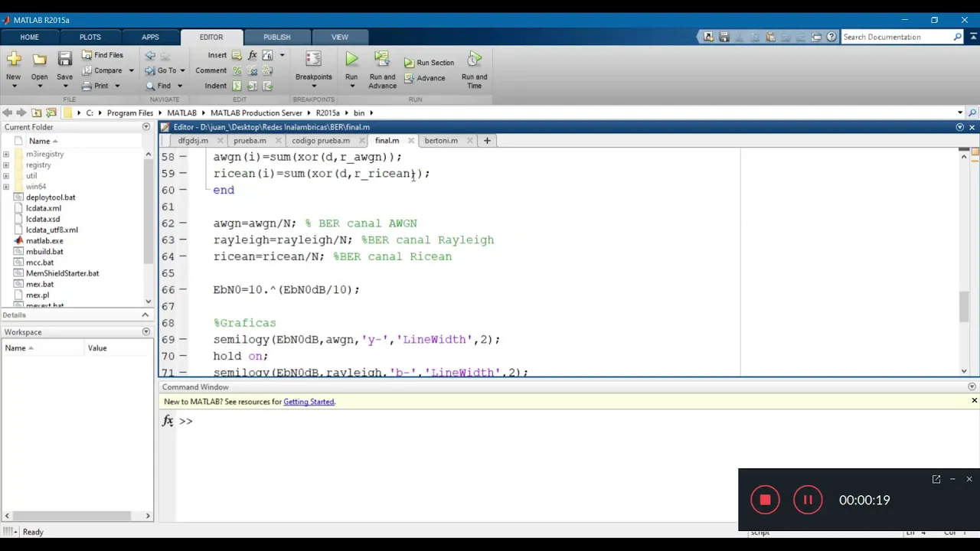Viewport: 980px width, 551px height.
Task: Pause the screen recording
Action: coord(807,500)
